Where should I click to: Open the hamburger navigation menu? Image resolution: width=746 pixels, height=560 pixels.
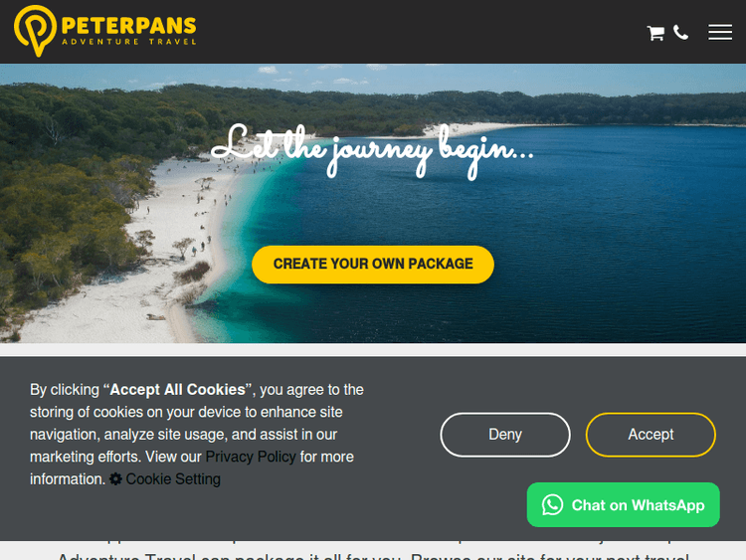pyautogui.click(x=720, y=32)
